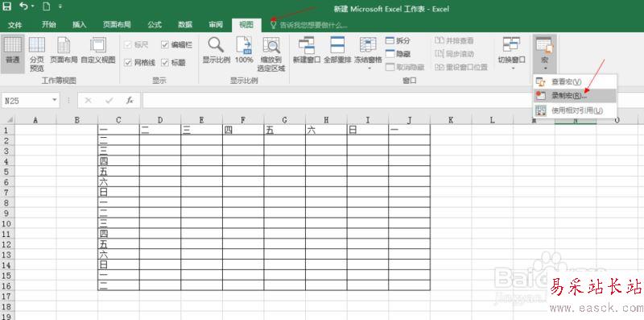This screenshot has height=320, width=644.
Task: Click the fx insert function icon
Action: (130, 101)
